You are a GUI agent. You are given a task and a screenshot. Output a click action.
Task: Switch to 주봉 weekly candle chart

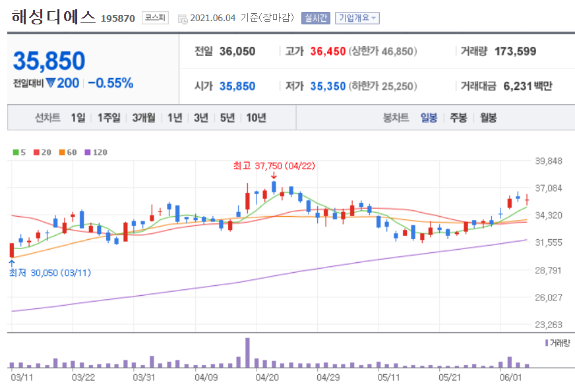tap(458, 117)
